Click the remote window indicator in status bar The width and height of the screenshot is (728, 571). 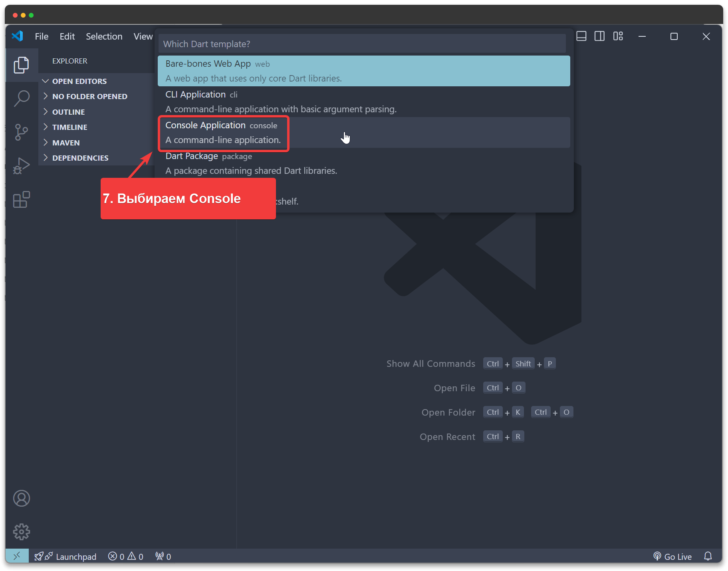(x=17, y=556)
